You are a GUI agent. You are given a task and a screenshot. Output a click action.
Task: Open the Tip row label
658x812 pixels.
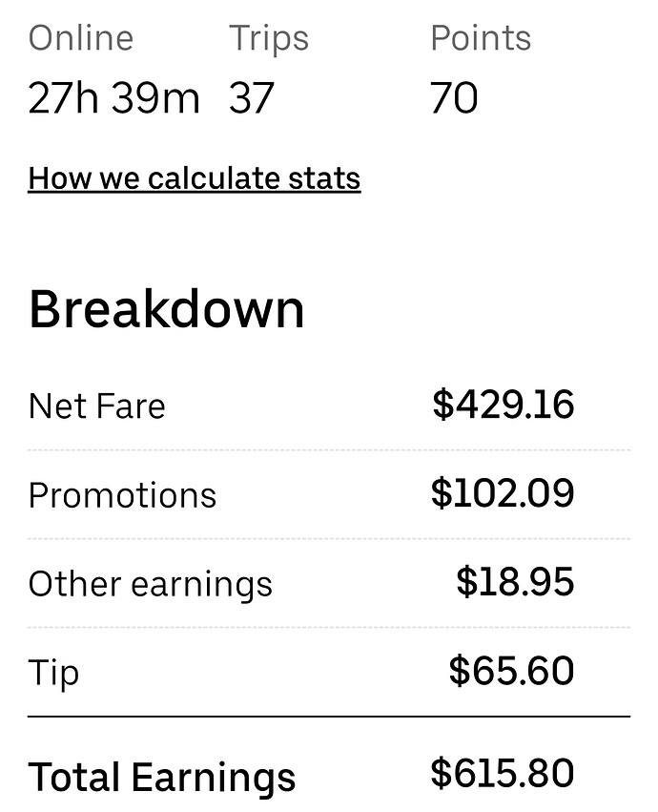[54, 673]
